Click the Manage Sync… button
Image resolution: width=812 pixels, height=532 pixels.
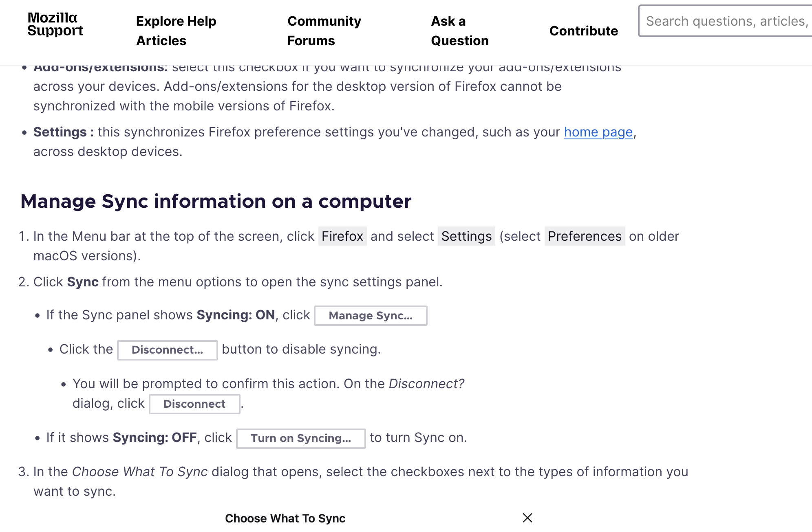pos(370,316)
